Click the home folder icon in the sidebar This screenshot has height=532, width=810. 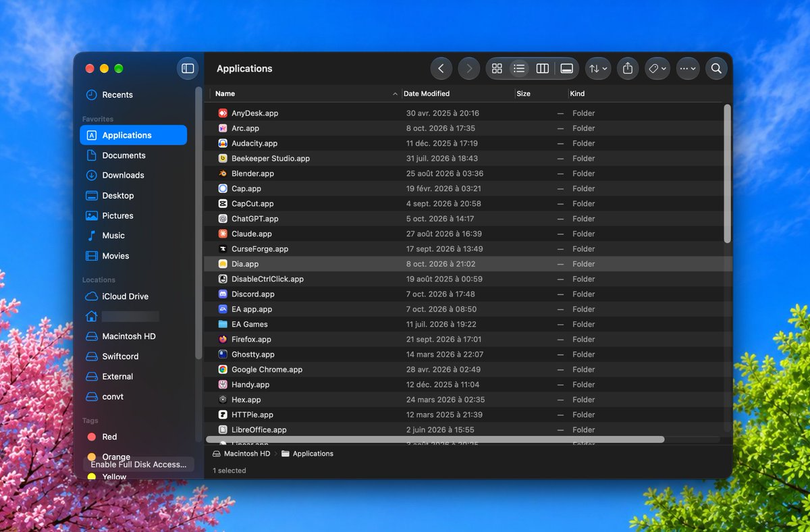tap(91, 316)
